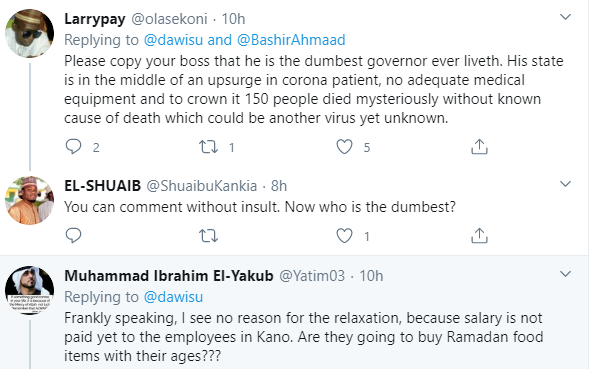Open @BashirAhmaad mention link
The height and width of the screenshot is (369, 591).
(x=291, y=40)
